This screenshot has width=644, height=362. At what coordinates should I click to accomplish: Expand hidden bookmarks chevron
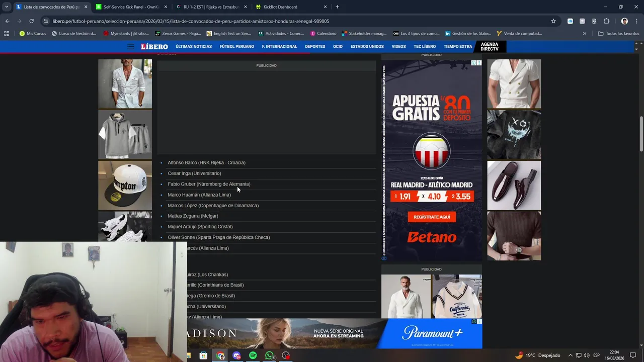click(584, 34)
